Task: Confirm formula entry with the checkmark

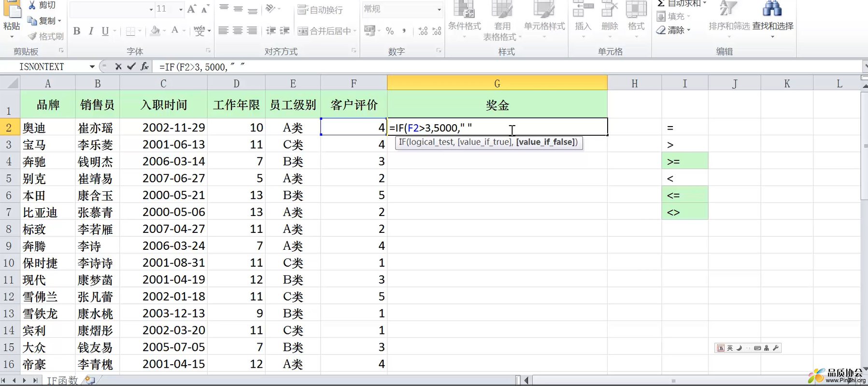Action: (131, 67)
